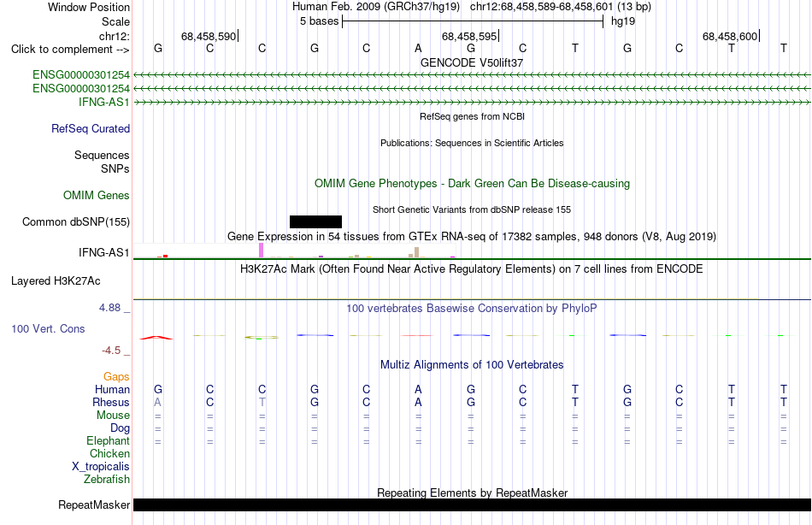The width and height of the screenshot is (812, 525).
Task: Click the RepeatMasker track label
Action: tap(94, 504)
